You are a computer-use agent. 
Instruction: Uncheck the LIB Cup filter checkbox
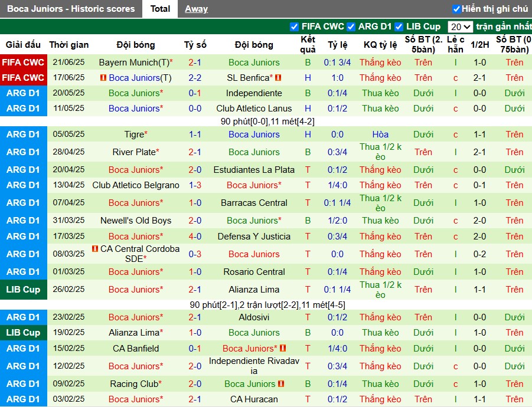pos(399,27)
